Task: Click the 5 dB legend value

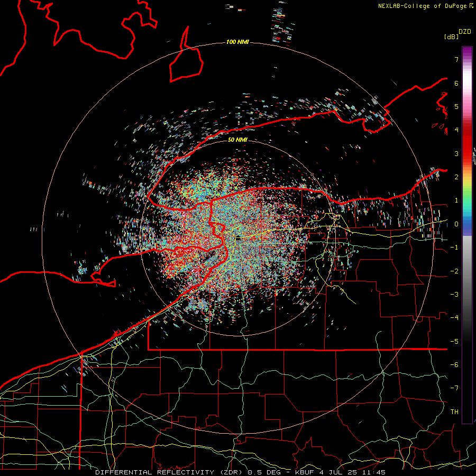Action: pos(456,106)
